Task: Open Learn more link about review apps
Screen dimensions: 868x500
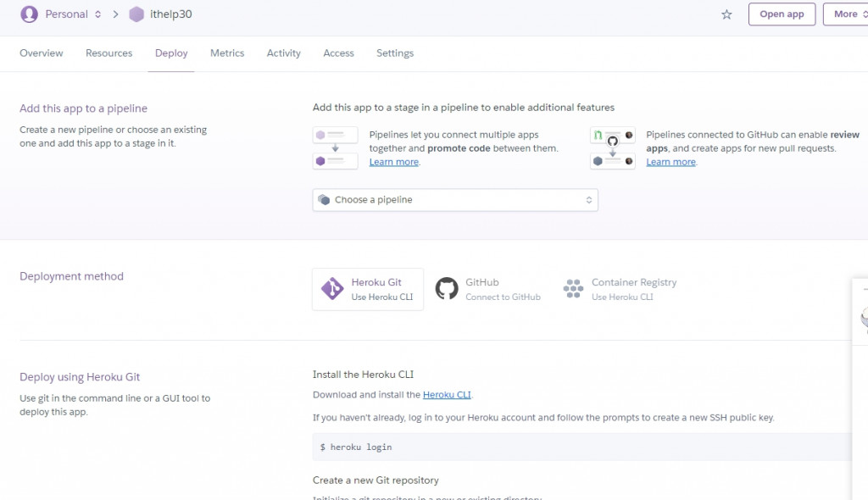Action: 671,162
